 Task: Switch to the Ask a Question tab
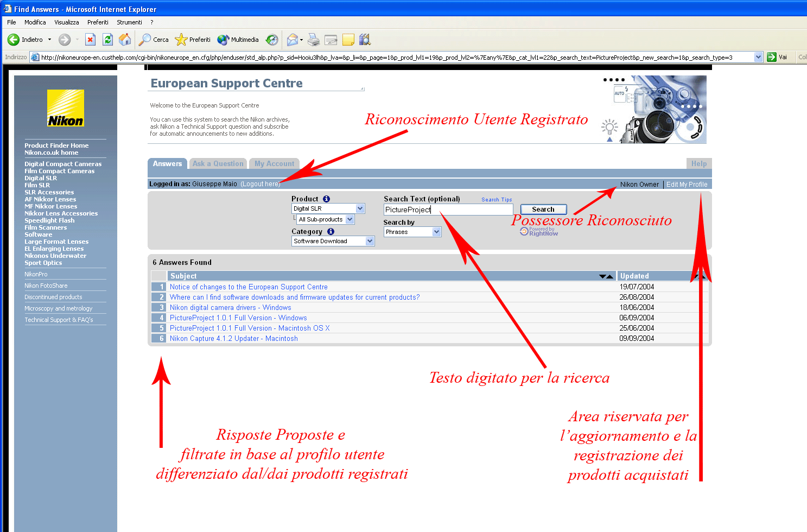click(218, 163)
